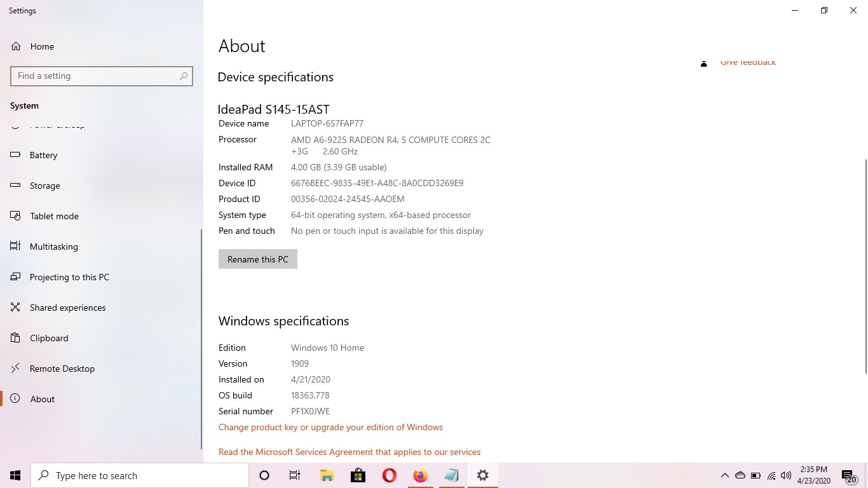Viewport: 868px width, 488px height.
Task: Open Clipboard settings
Action: pos(49,338)
